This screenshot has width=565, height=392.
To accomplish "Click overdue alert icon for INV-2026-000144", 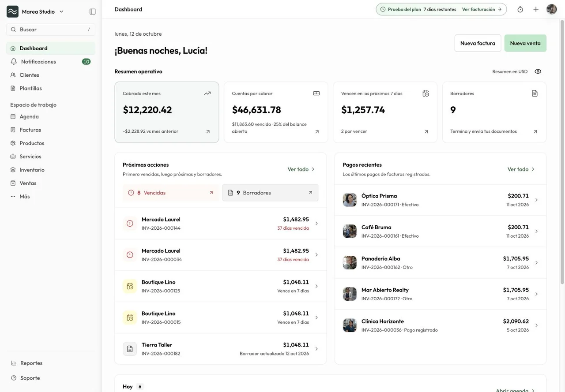I will pyautogui.click(x=130, y=224).
